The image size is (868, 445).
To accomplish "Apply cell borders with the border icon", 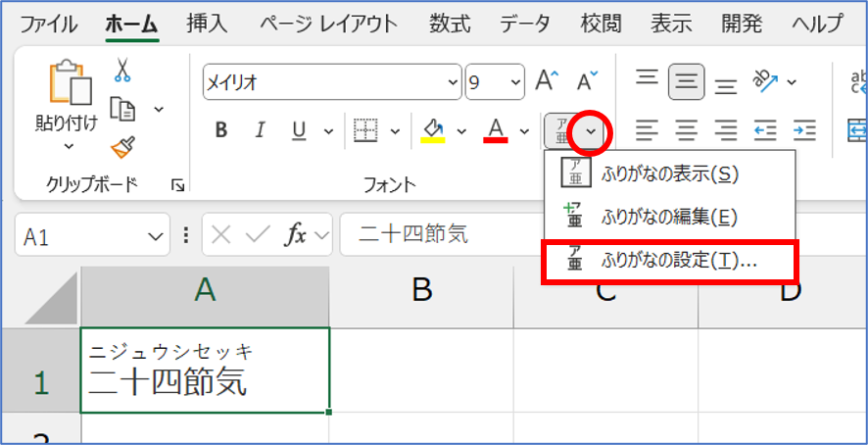I will [x=365, y=130].
